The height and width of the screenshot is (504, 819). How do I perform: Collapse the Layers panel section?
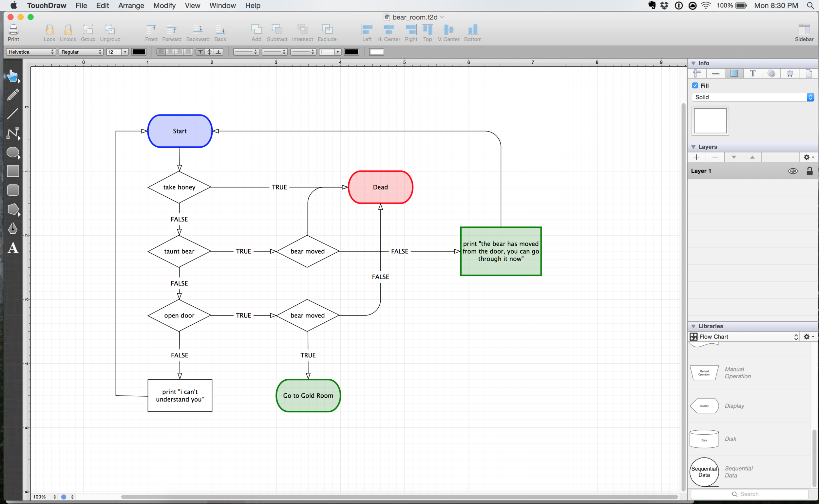pos(693,147)
